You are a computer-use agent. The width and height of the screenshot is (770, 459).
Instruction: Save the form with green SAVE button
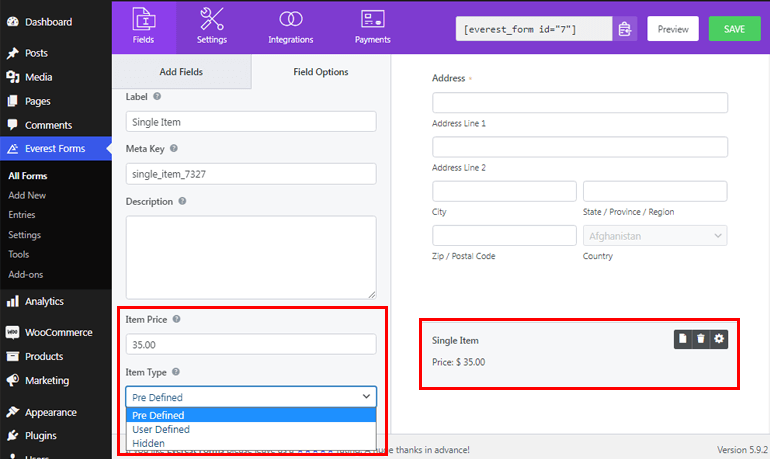tap(734, 29)
